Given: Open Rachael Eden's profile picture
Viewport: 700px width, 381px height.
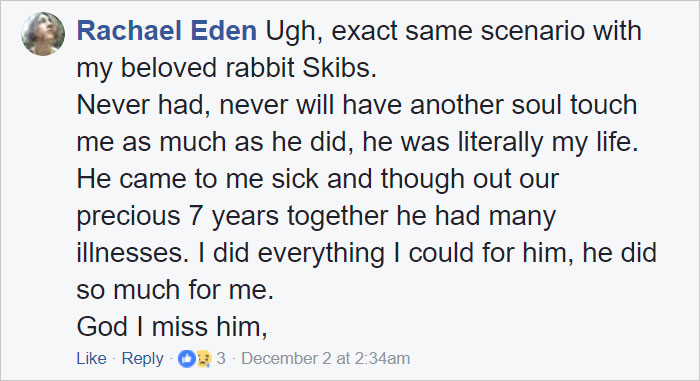Looking at the screenshot, I should click(x=43, y=33).
